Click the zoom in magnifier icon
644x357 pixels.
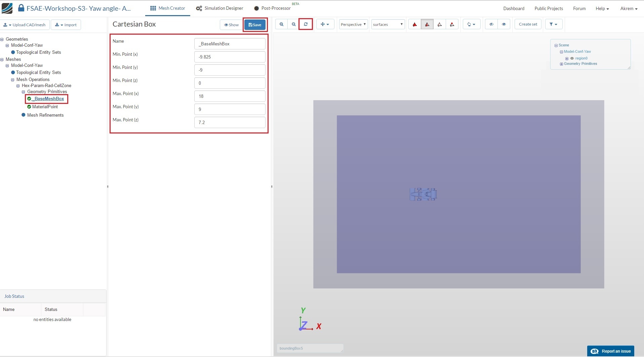coord(281,24)
